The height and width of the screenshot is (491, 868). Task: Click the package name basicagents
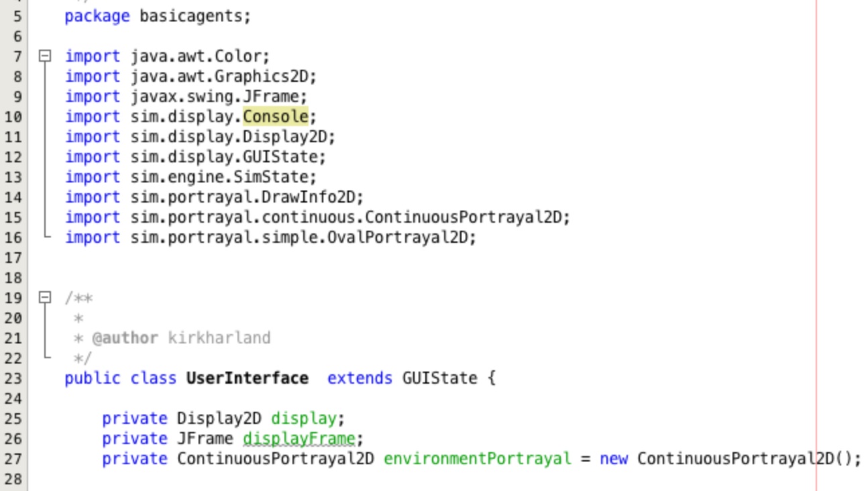(x=192, y=16)
